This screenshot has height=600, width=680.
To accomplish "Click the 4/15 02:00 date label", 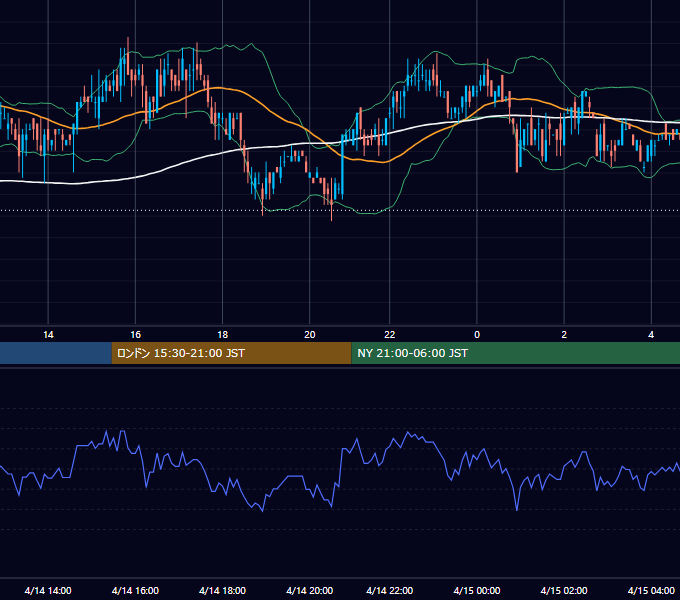I will [x=564, y=590].
